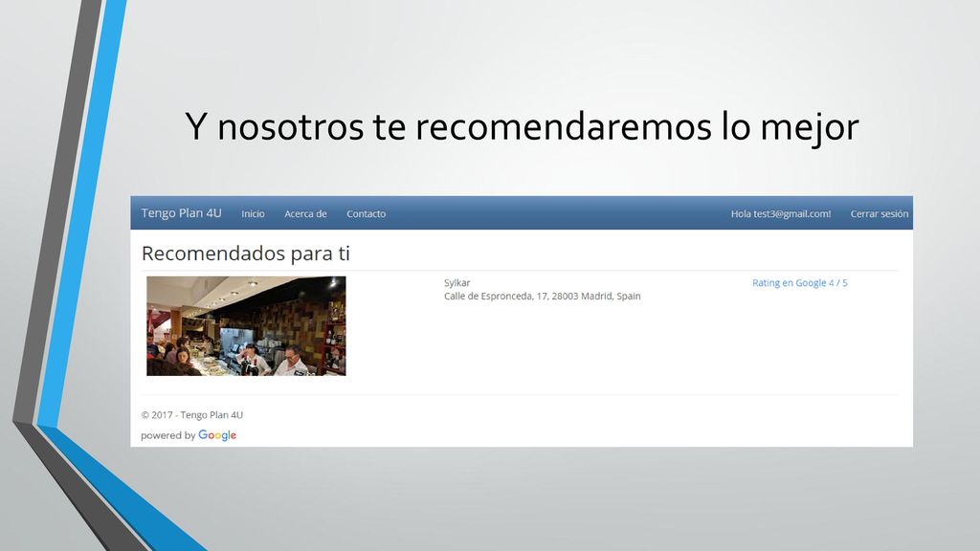Select the Calle de Espronceda address text

pyautogui.click(x=542, y=297)
